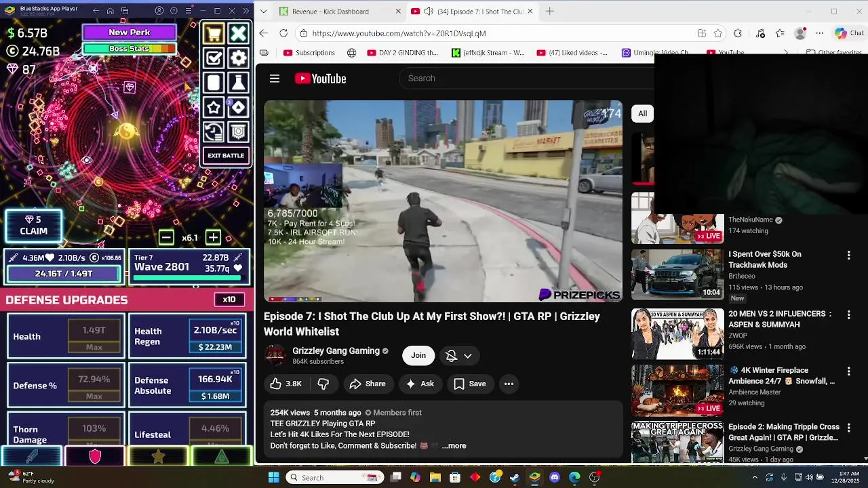This screenshot has height=488, width=868.
Task: Close the game side menu with green X
Action: [x=238, y=33]
